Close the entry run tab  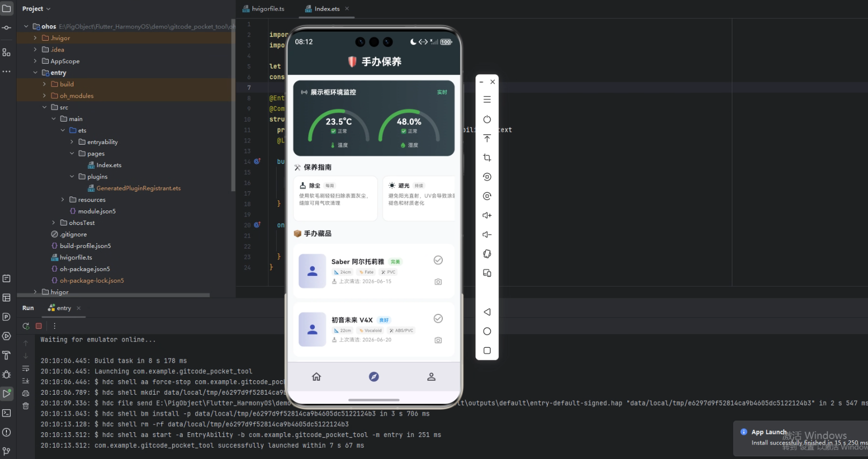pyautogui.click(x=79, y=308)
